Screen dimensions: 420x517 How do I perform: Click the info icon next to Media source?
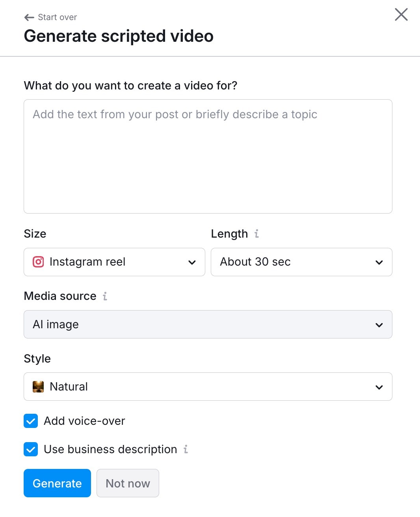[x=105, y=296]
